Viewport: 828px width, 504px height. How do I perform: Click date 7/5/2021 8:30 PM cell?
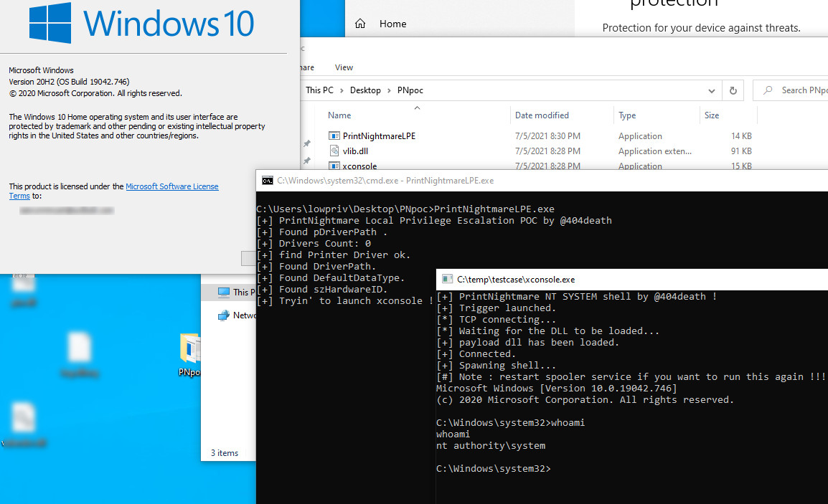pyautogui.click(x=547, y=135)
